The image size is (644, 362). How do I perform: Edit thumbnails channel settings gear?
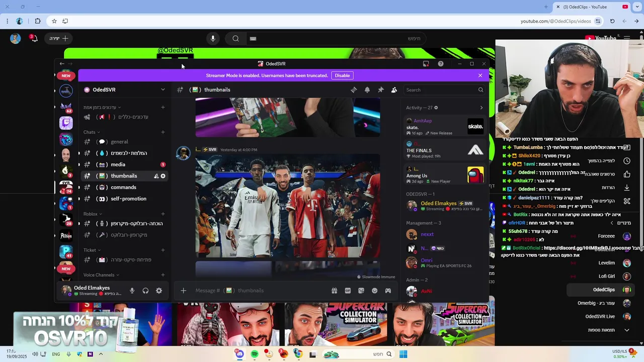tap(163, 176)
